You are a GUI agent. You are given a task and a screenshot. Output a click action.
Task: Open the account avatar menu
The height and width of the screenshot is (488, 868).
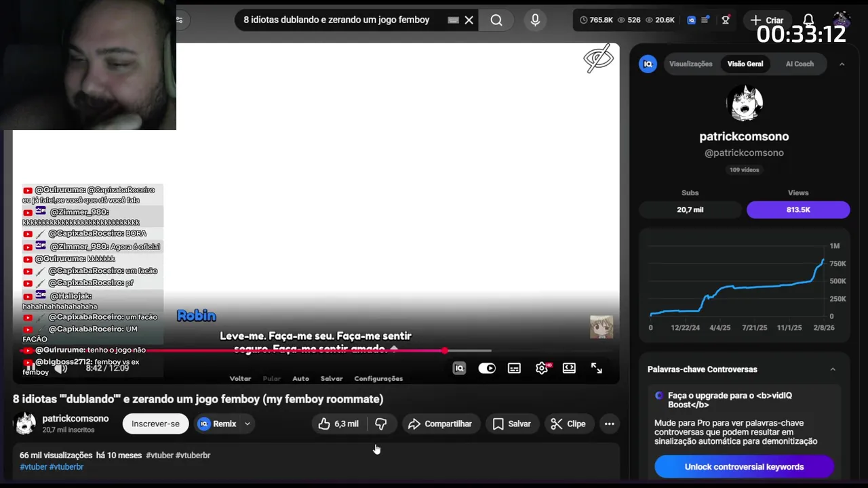[842, 19]
